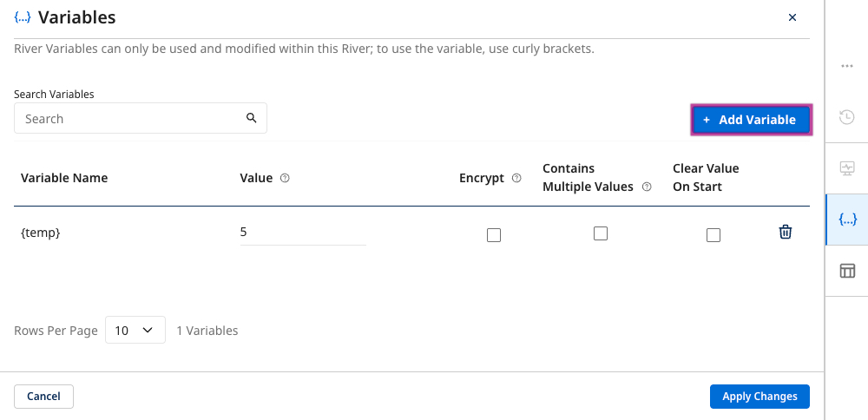The image size is (868, 420).
Task: Click the magnifier icon in search box
Action: [x=252, y=118]
